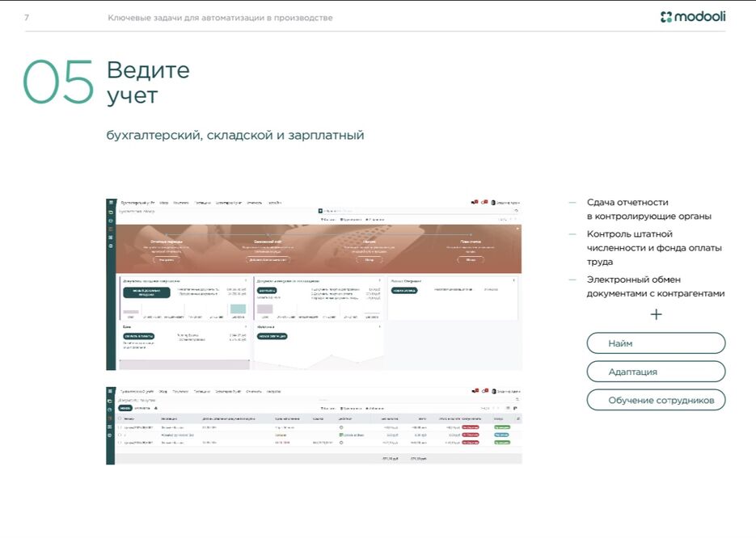Click the plus sign above Найм

[656, 314]
